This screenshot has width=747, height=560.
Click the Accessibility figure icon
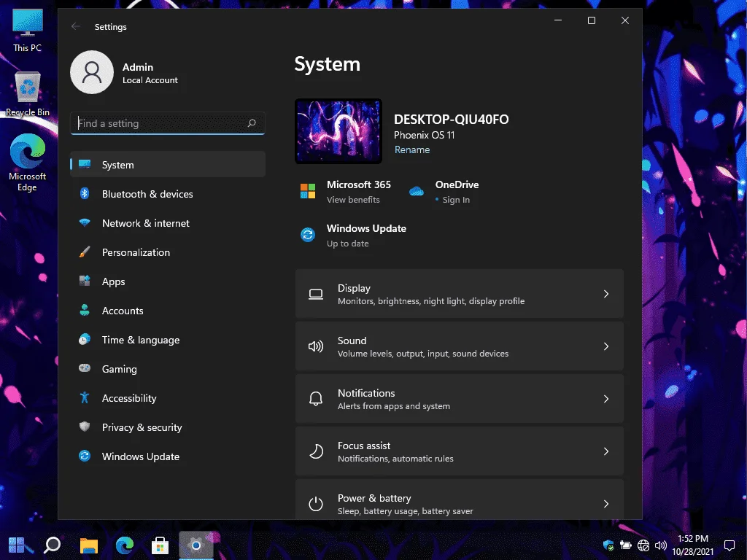(85, 397)
